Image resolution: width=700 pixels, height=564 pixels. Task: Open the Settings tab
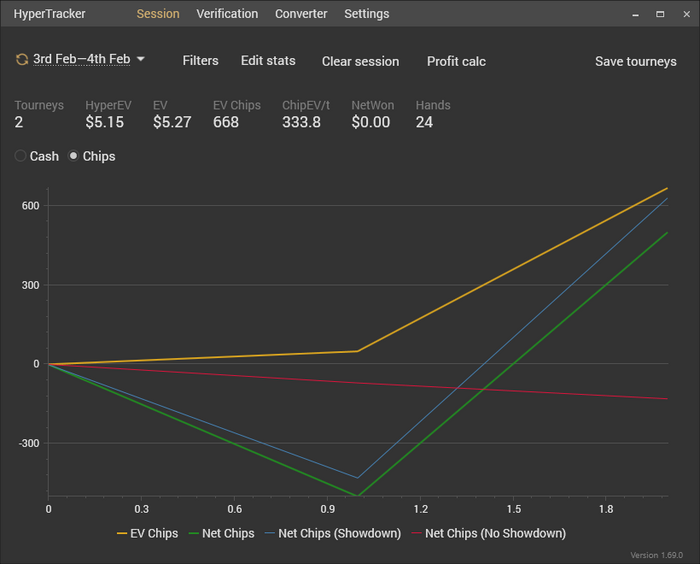pos(367,14)
